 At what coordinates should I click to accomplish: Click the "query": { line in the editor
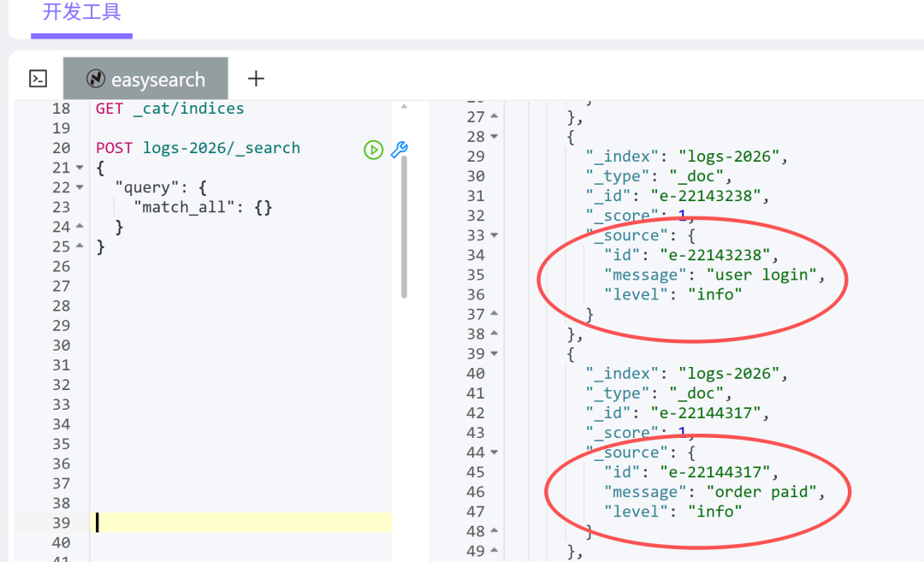161,187
